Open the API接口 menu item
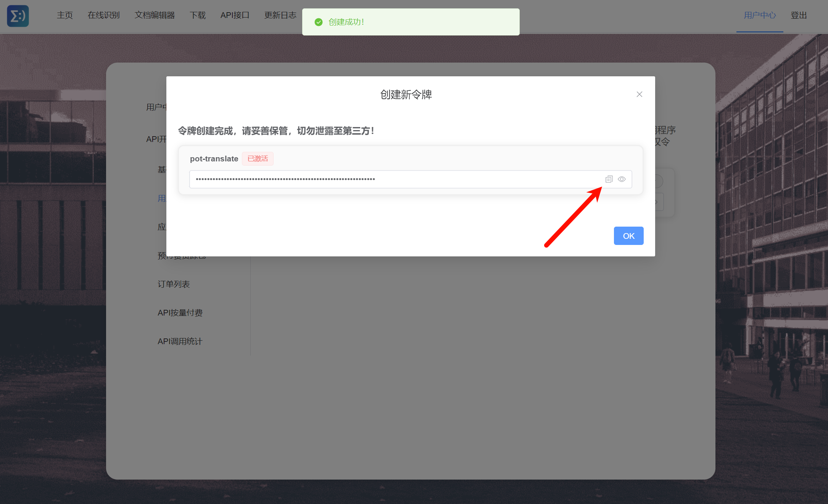Screen dimensions: 828x504 pos(235,15)
